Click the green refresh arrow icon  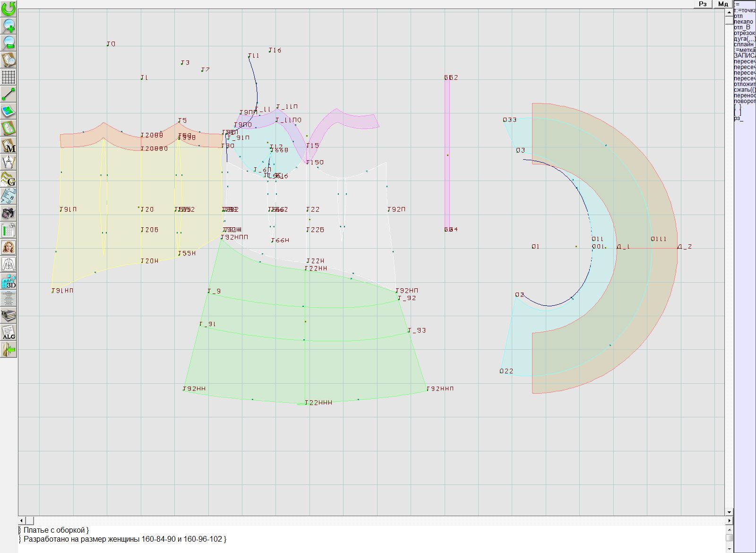tap(9, 8)
